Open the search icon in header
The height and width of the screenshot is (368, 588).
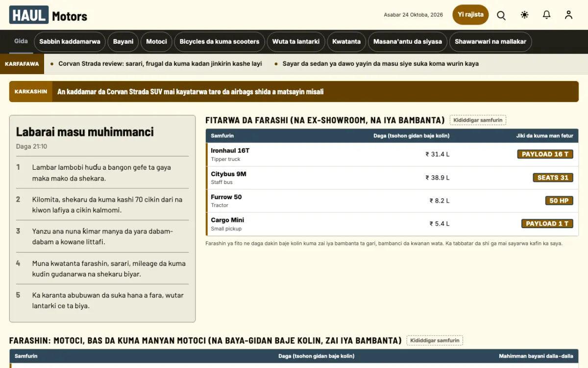[501, 15]
